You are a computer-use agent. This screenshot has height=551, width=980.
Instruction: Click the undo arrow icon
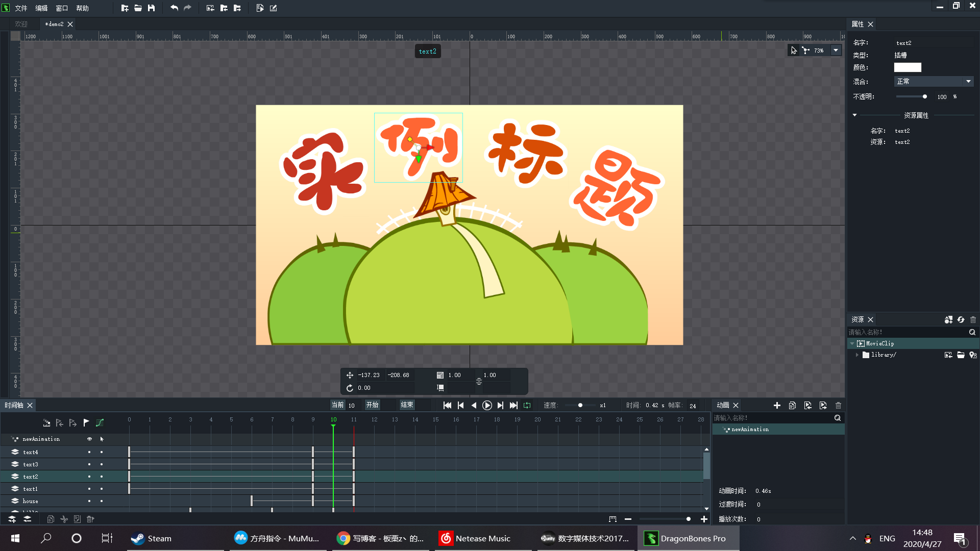(x=174, y=8)
